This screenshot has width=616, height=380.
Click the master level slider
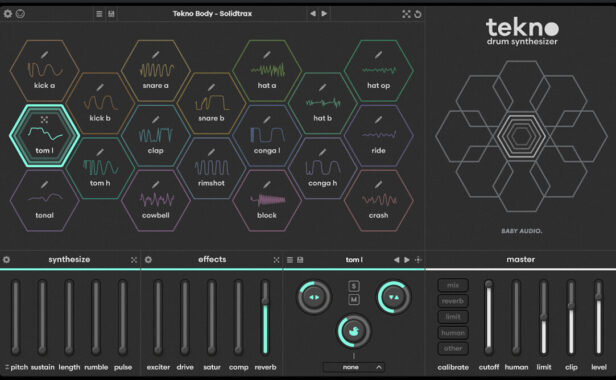(598, 317)
